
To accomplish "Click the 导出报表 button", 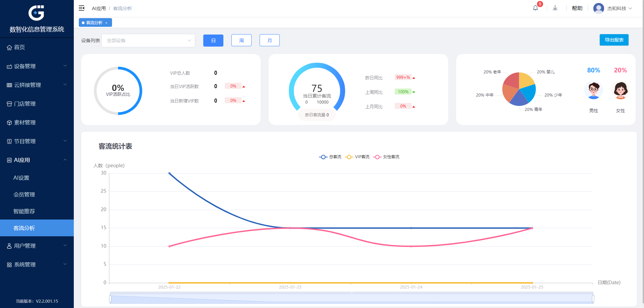I will pyautogui.click(x=614, y=40).
